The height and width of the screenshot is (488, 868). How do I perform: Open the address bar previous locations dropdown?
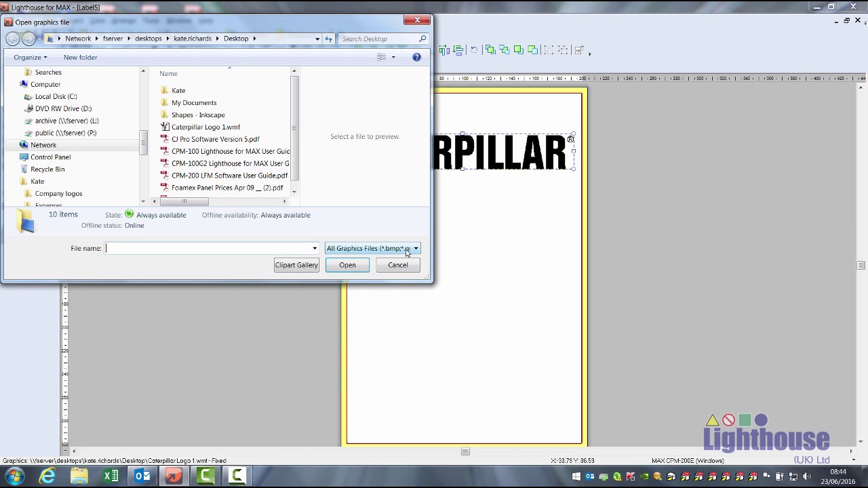[317, 39]
